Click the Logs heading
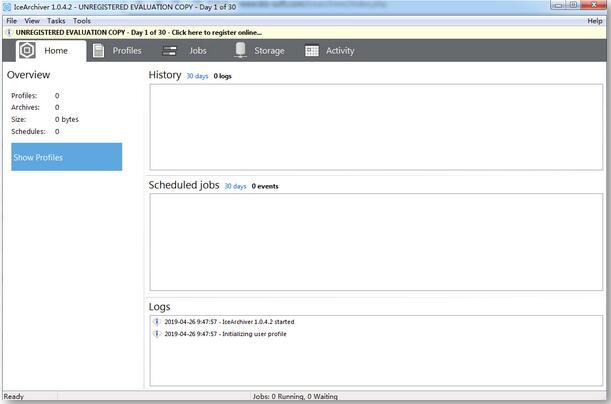Image resolution: width=611 pixels, height=404 pixels. (159, 307)
